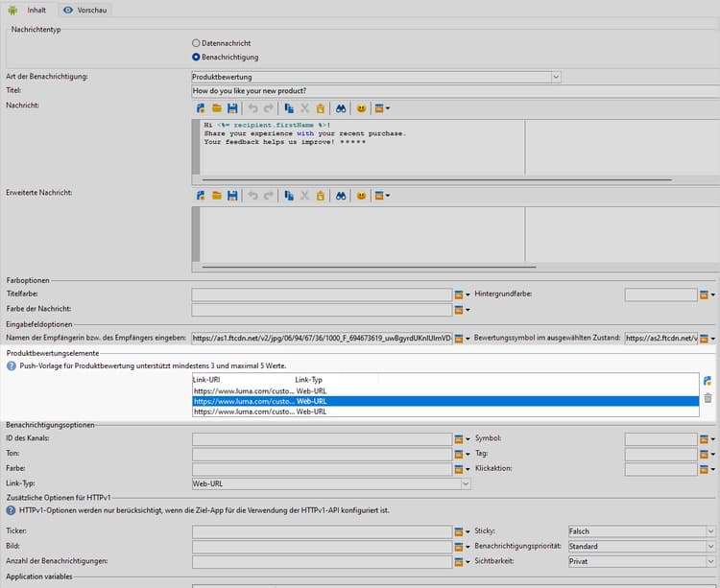Click copy icon in Nachricht toolbar
720x588 pixels.
pyautogui.click(x=289, y=108)
